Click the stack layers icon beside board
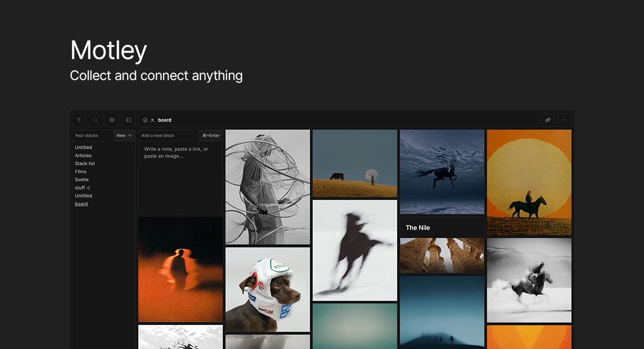644x349 pixels. [x=145, y=120]
